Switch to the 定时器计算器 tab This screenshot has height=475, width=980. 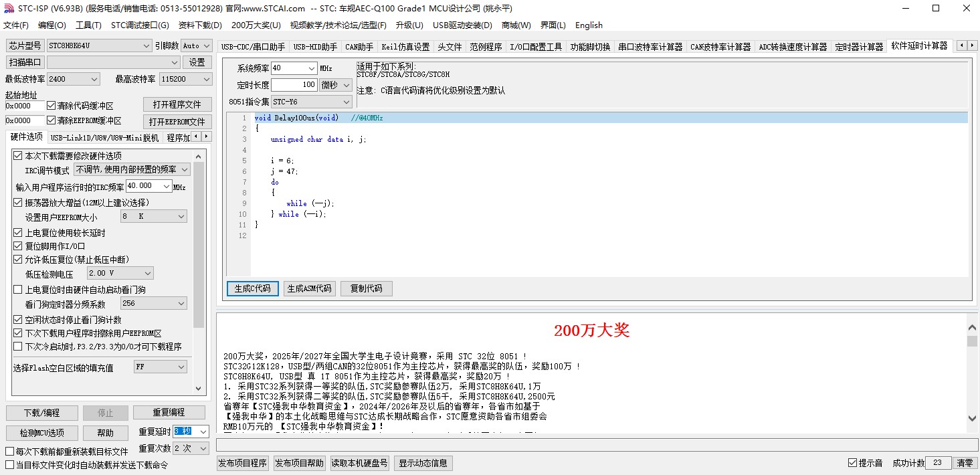tap(860, 47)
